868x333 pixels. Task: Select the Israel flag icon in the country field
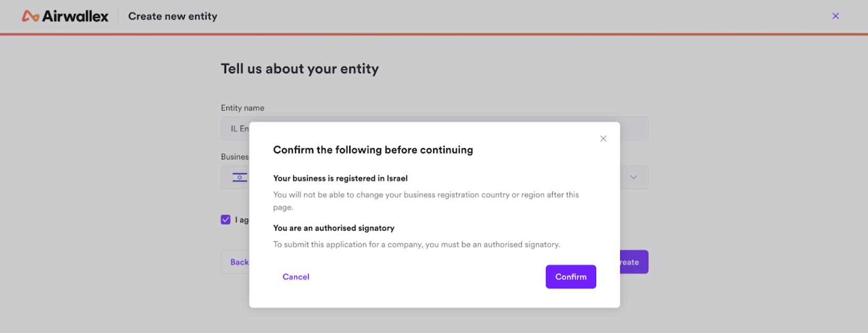coord(239,177)
